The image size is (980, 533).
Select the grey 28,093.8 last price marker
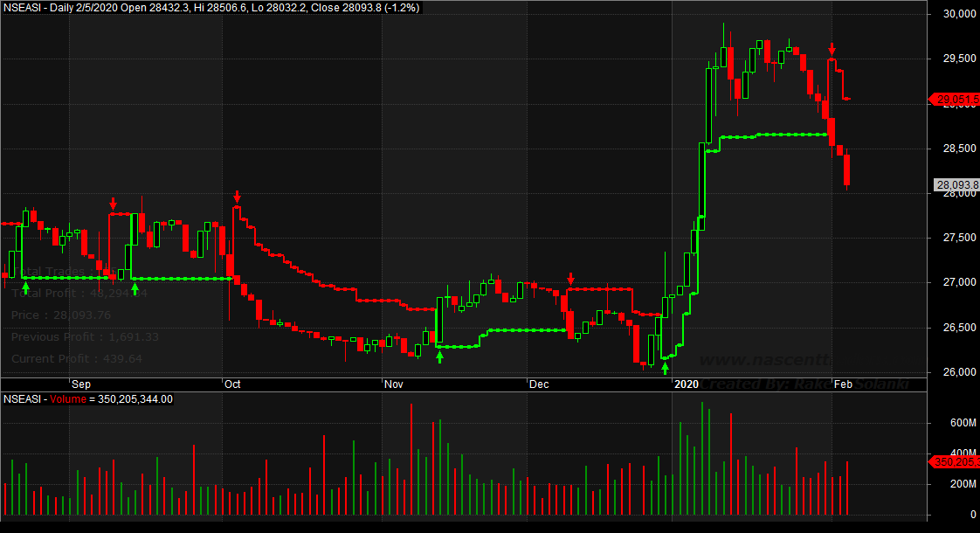957,184
